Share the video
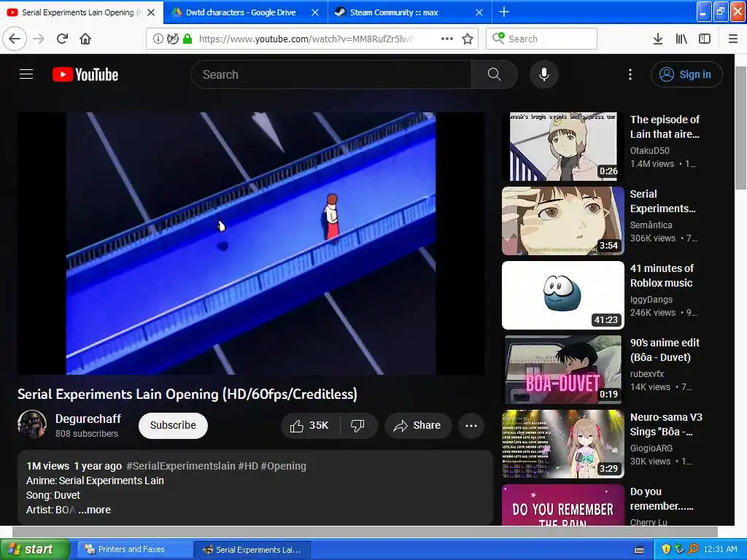 (417, 425)
